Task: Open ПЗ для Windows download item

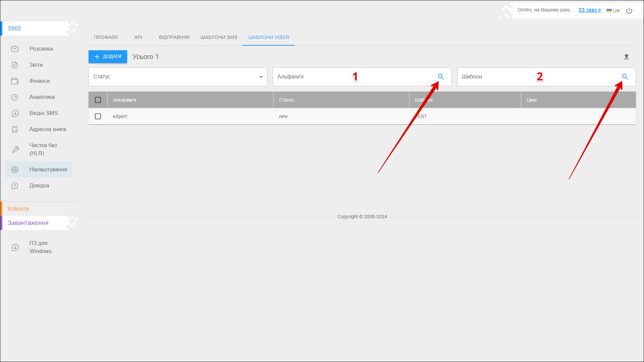Action: click(40, 247)
